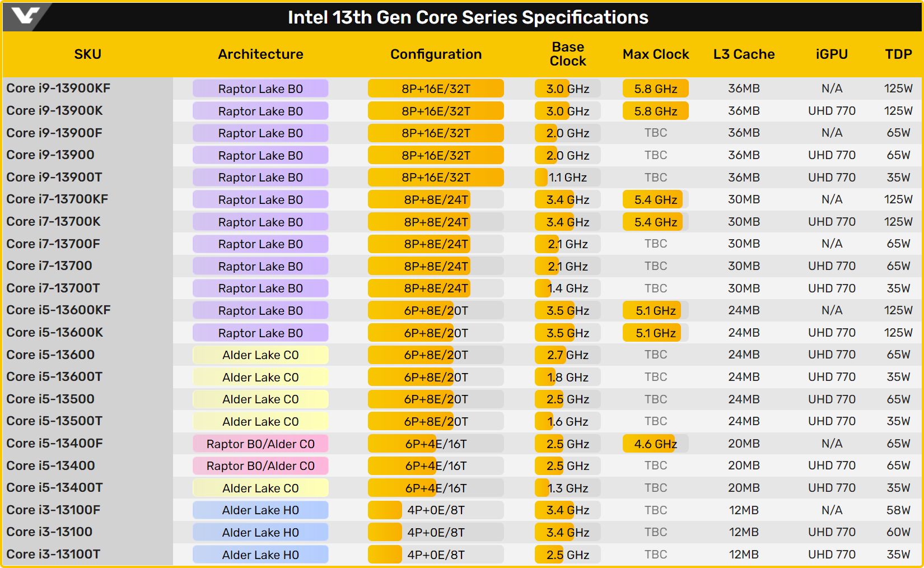Click the purple Raptor Lake B0 badge for i9-13900K

click(260, 111)
